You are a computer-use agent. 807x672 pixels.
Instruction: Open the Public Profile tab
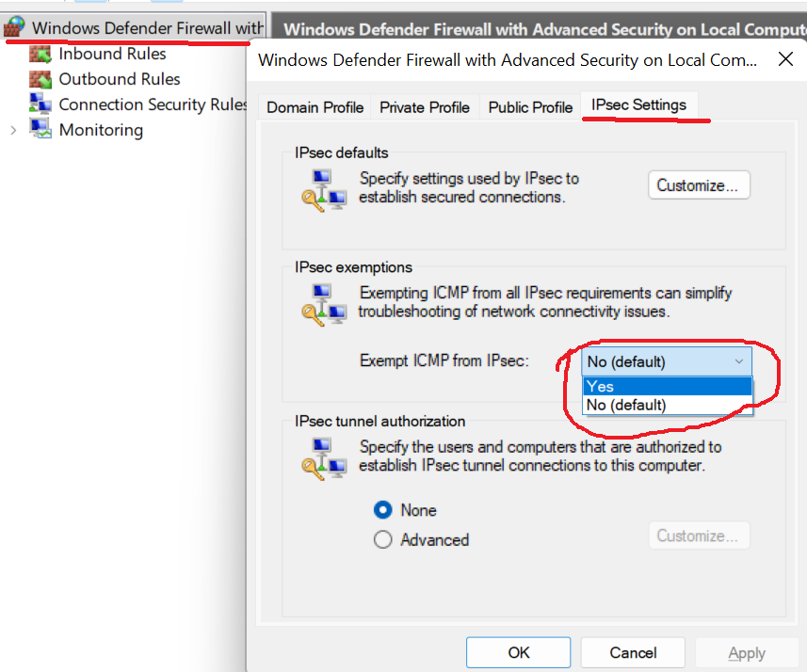pos(529,107)
